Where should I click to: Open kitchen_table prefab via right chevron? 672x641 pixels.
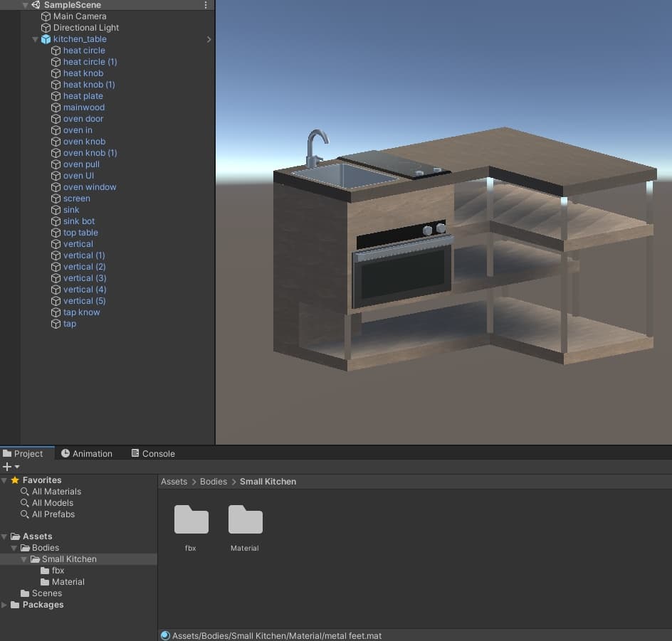coord(209,39)
